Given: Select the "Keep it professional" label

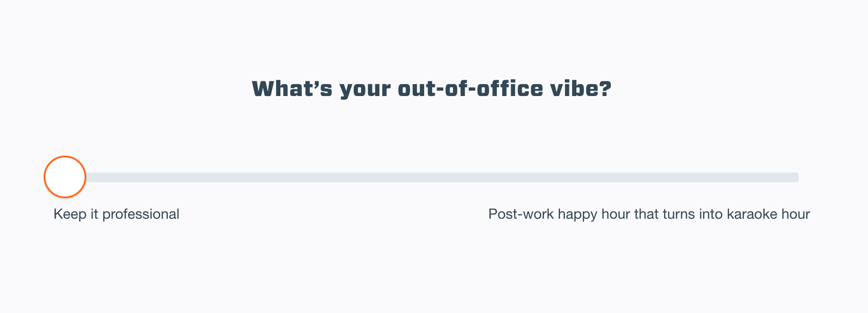Looking at the screenshot, I should tap(116, 214).
